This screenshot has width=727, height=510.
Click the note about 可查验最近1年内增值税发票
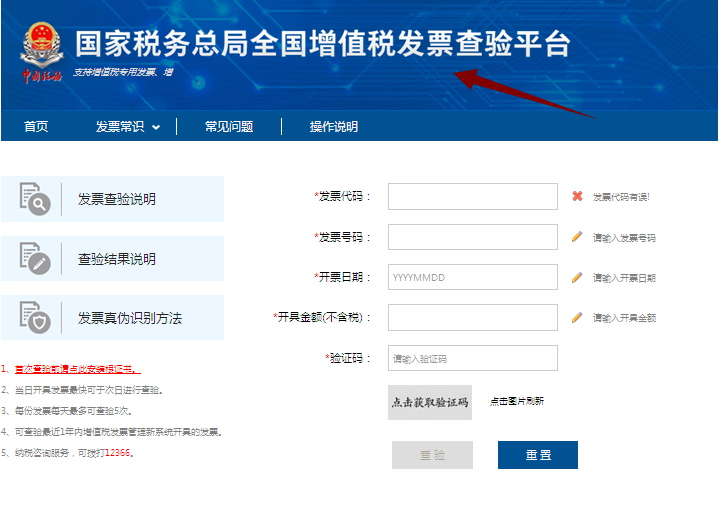[112, 432]
